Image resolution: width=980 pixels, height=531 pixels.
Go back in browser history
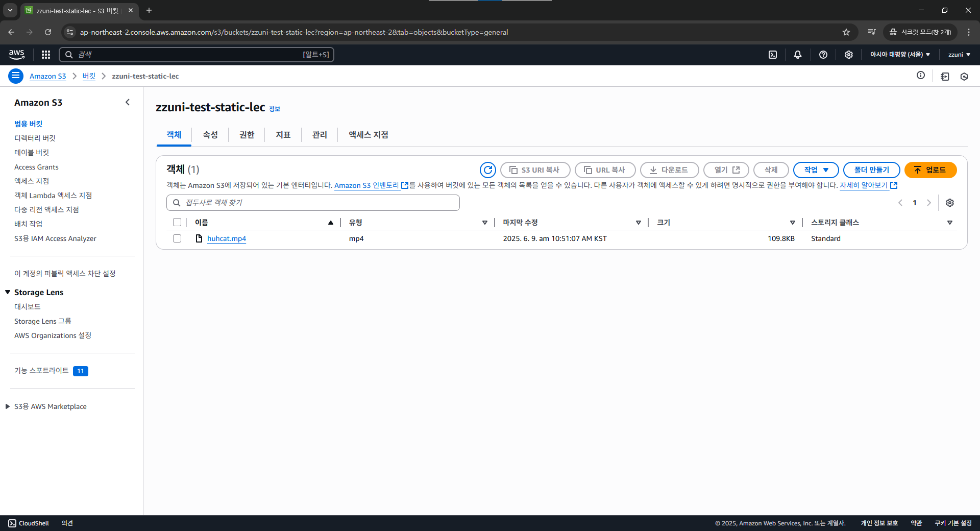coord(11,32)
